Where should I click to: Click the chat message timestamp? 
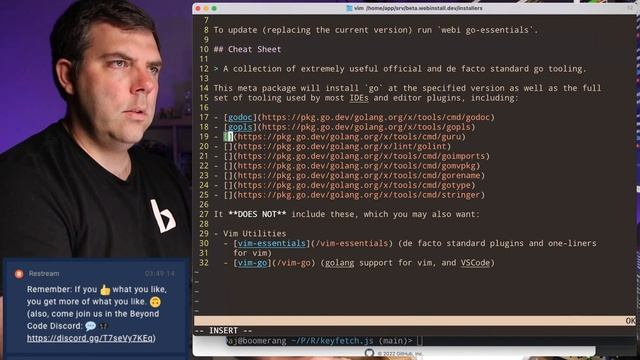tap(160, 274)
